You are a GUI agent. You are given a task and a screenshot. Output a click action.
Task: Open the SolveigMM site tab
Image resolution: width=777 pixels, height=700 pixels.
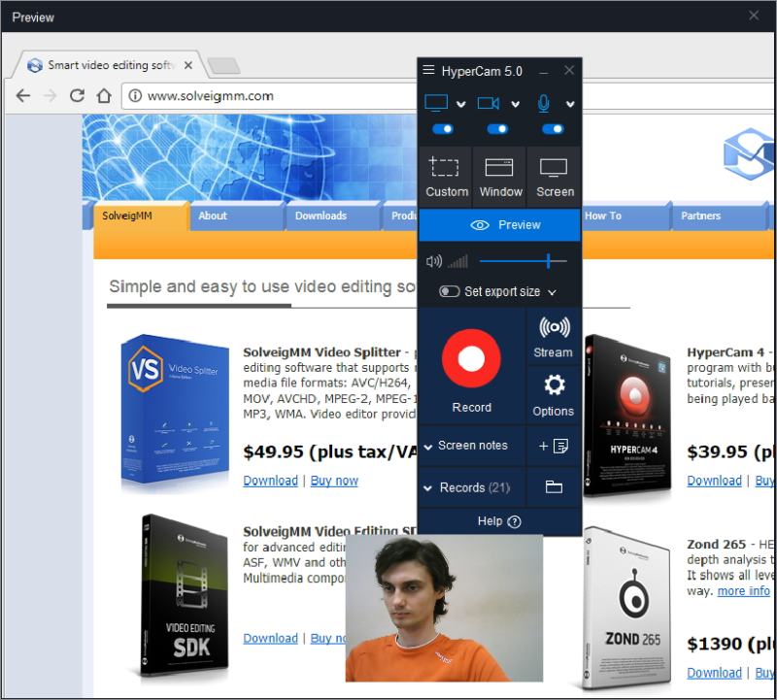click(x=141, y=216)
